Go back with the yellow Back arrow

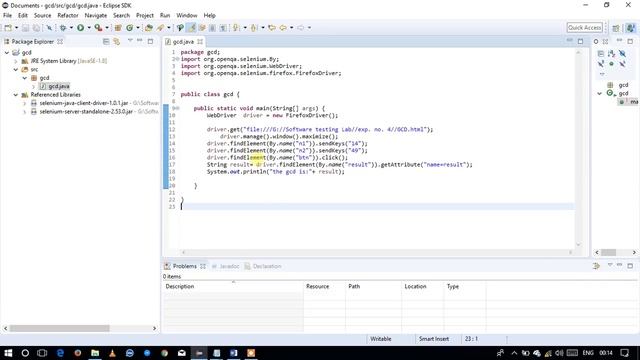tap(283, 28)
